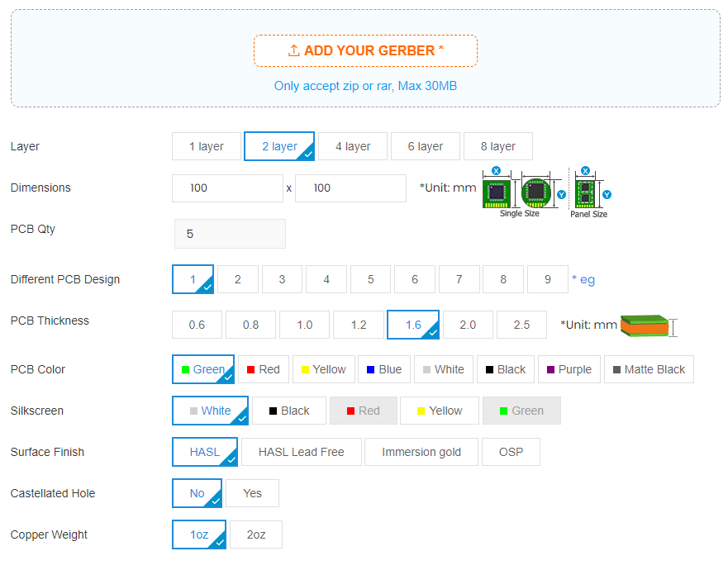
Task: Set Castellated Hole to Yes
Action: 252,493
